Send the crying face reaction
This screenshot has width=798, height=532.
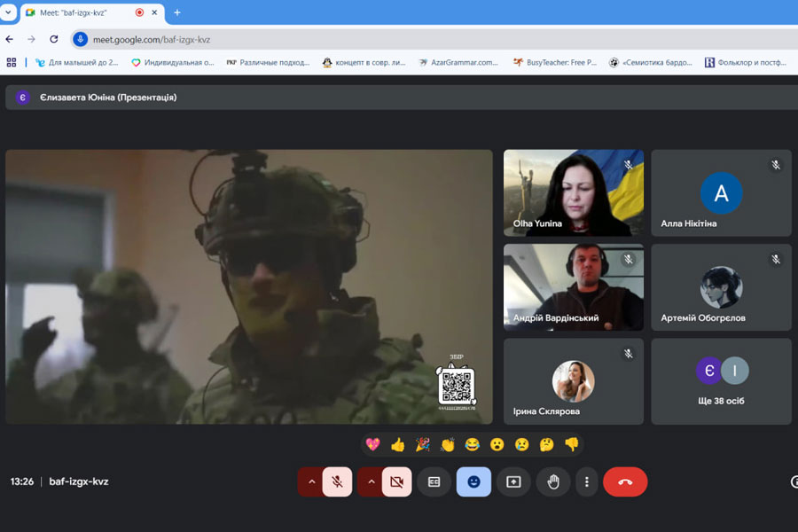tap(521, 444)
